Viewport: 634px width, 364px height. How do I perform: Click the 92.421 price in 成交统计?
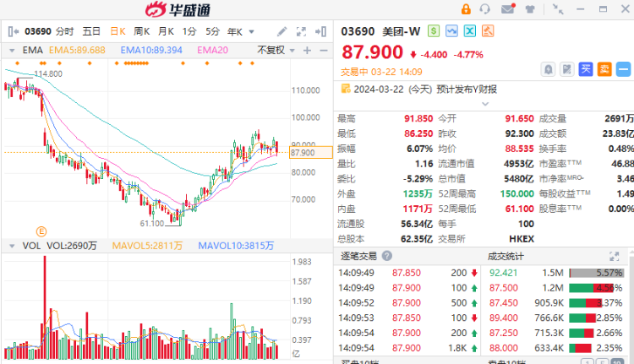coord(504,273)
